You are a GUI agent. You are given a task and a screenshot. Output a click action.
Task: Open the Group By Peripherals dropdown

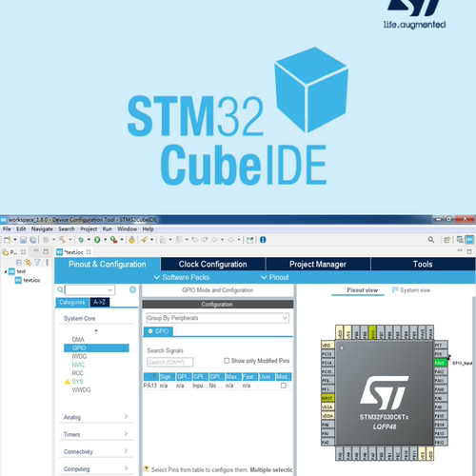pyautogui.click(x=218, y=318)
